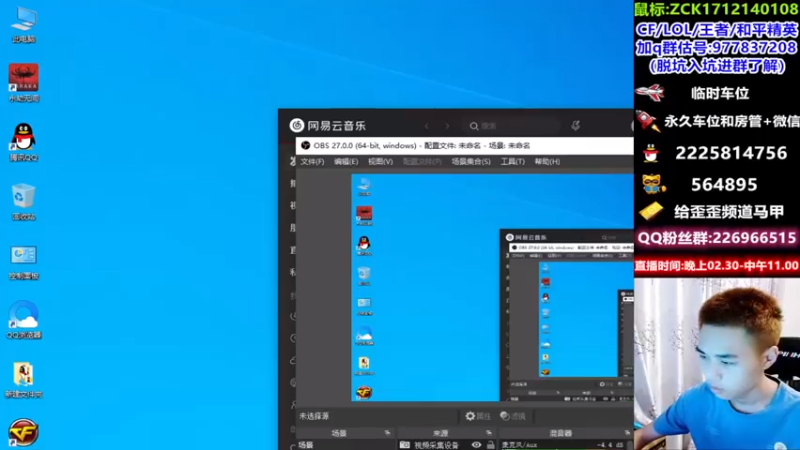Image resolution: width=800 pixels, height=450 pixels.
Task: Float the 混音器 dock via its header icon
Action: [x=627, y=433]
